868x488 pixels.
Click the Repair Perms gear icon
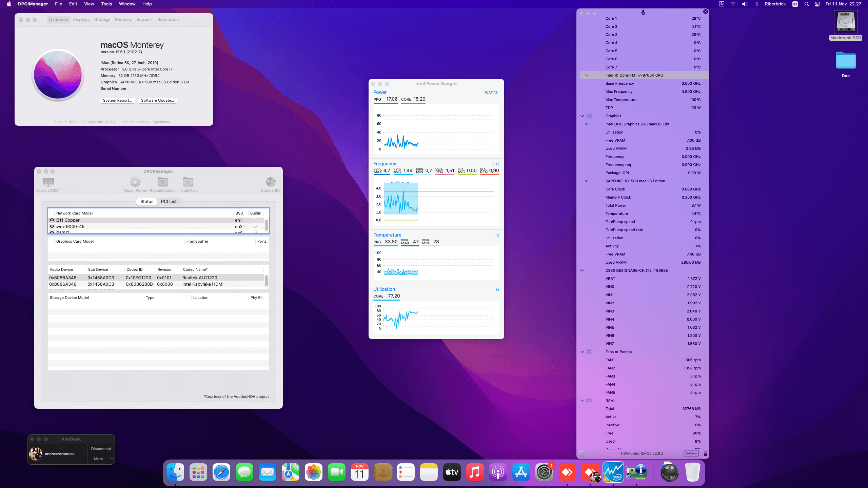pos(135,182)
